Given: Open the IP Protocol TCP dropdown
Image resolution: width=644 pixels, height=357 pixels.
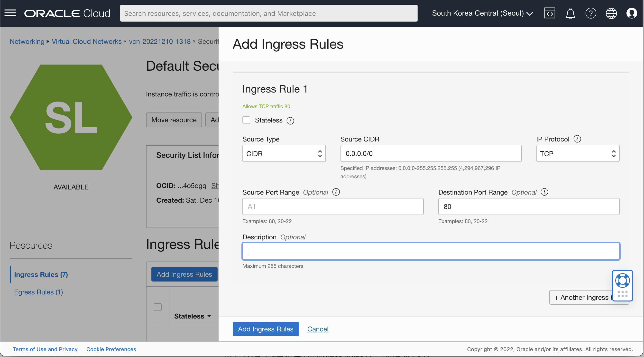Looking at the screenshot, I should (x=578, y=153).
